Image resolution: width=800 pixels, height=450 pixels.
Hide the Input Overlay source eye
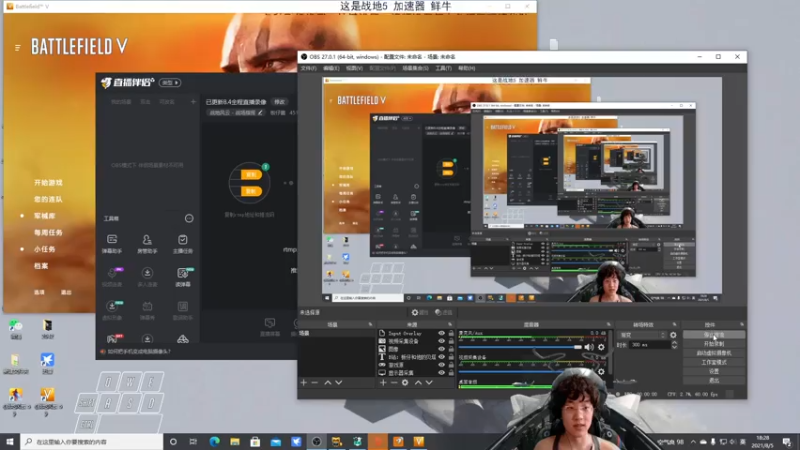441,333
